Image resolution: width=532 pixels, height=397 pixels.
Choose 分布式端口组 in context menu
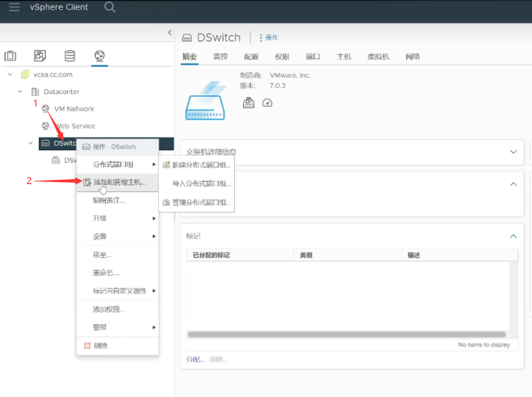pyautogui.click(x=118, y=164)
